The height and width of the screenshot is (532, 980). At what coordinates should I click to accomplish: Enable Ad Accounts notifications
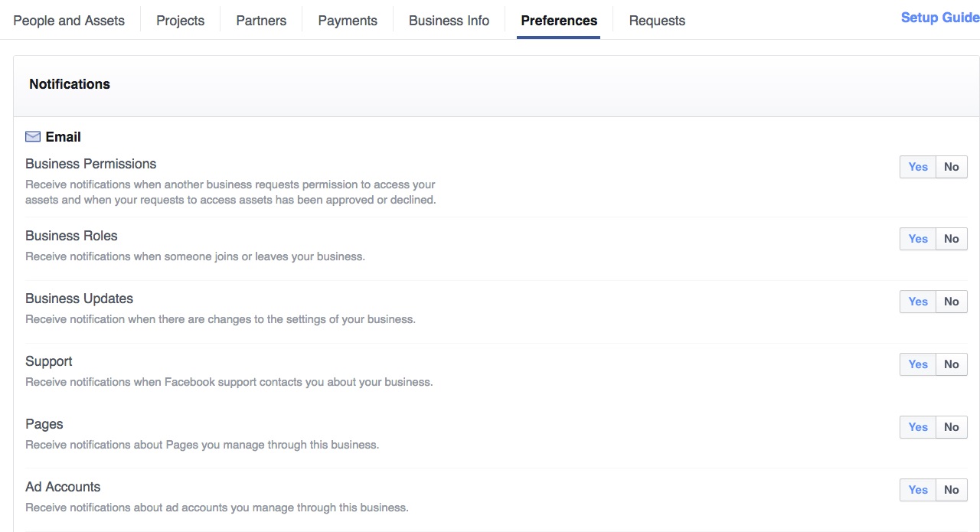click(x=917, y=489)
